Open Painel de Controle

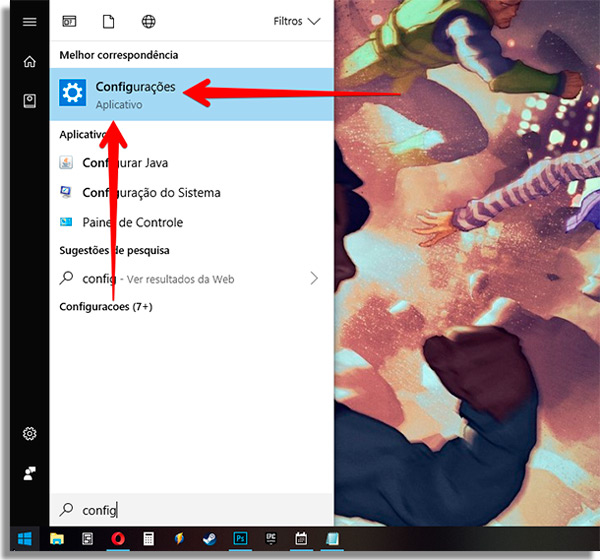click(x=192, y=222)
